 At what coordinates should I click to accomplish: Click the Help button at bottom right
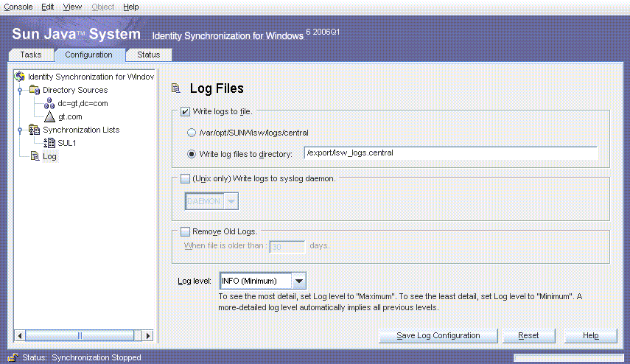click(591, 335)
